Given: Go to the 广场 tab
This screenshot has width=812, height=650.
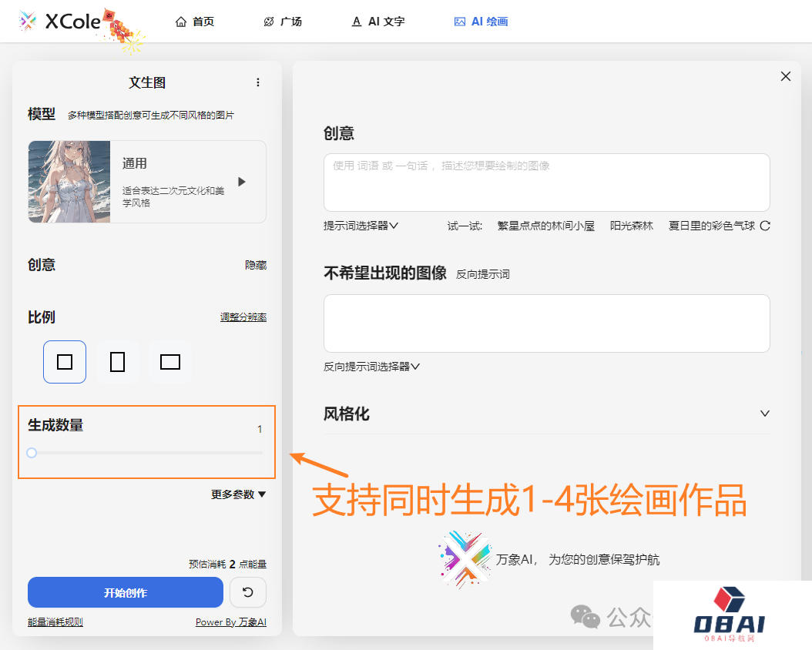Looking at the screenshot, I should [283, 22].
